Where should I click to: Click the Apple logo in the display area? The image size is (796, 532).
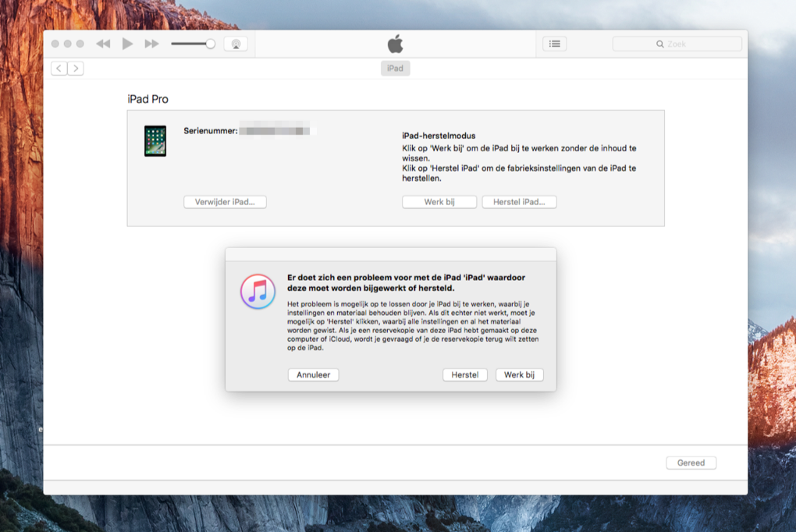(395, 44)
